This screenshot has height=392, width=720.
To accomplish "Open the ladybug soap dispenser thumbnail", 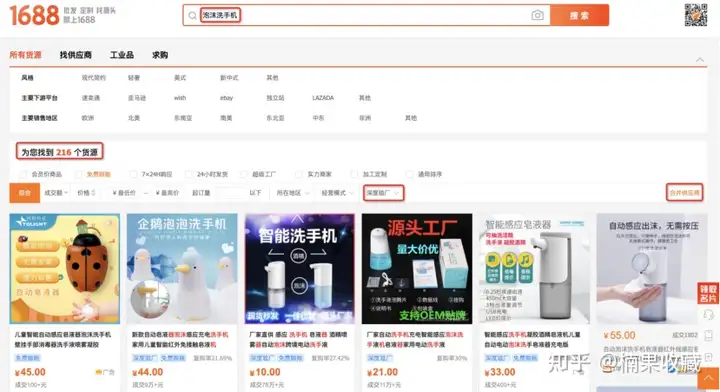I will coord(65,269).
